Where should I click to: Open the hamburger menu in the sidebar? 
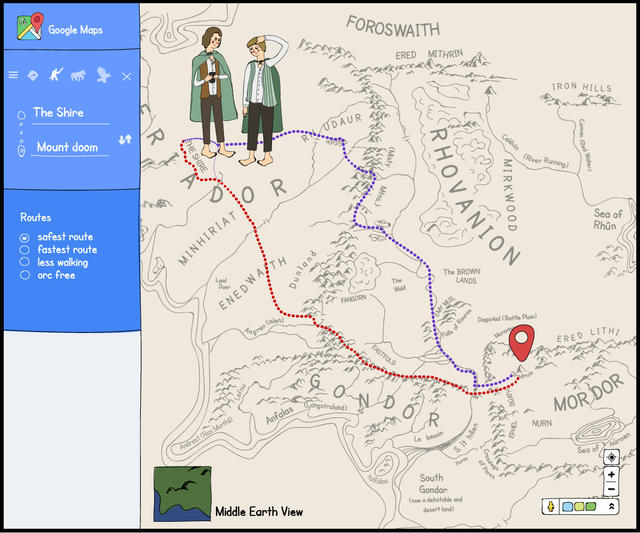[x=13, y=75]
